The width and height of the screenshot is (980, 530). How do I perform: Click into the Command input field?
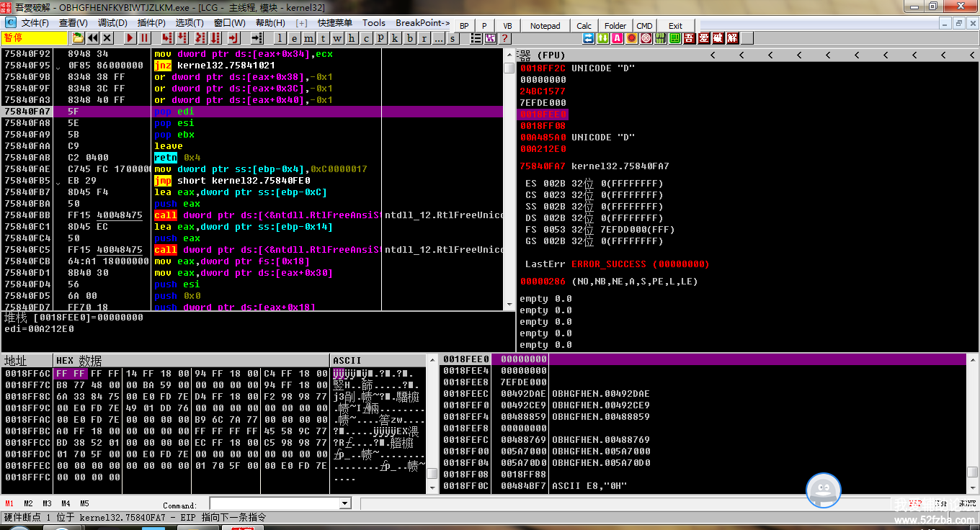(x=275, y=503)
